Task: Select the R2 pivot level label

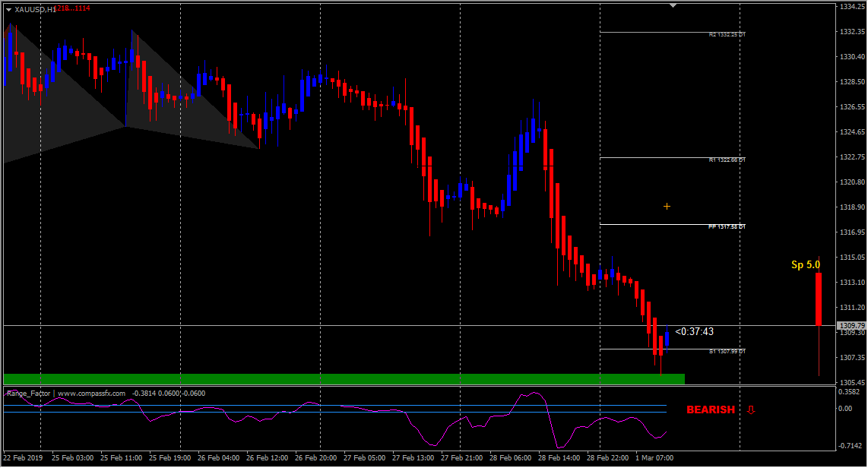Action: point(727,34)
